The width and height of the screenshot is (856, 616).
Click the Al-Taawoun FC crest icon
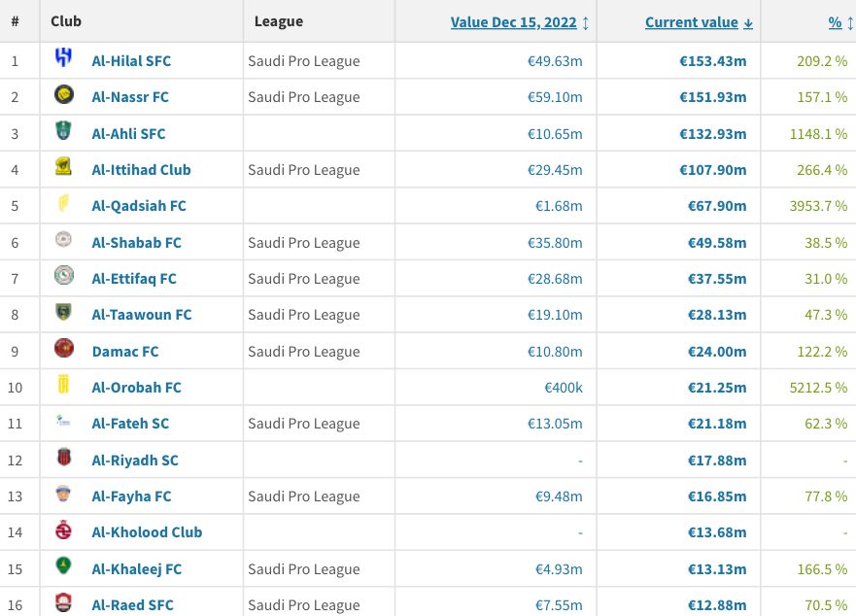coord(64,312)
